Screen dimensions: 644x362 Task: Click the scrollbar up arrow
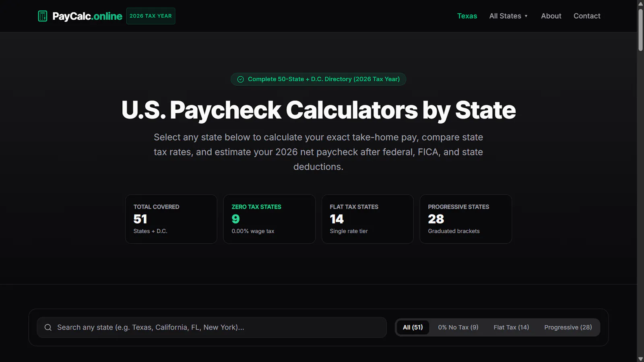(x=640, y=4)
